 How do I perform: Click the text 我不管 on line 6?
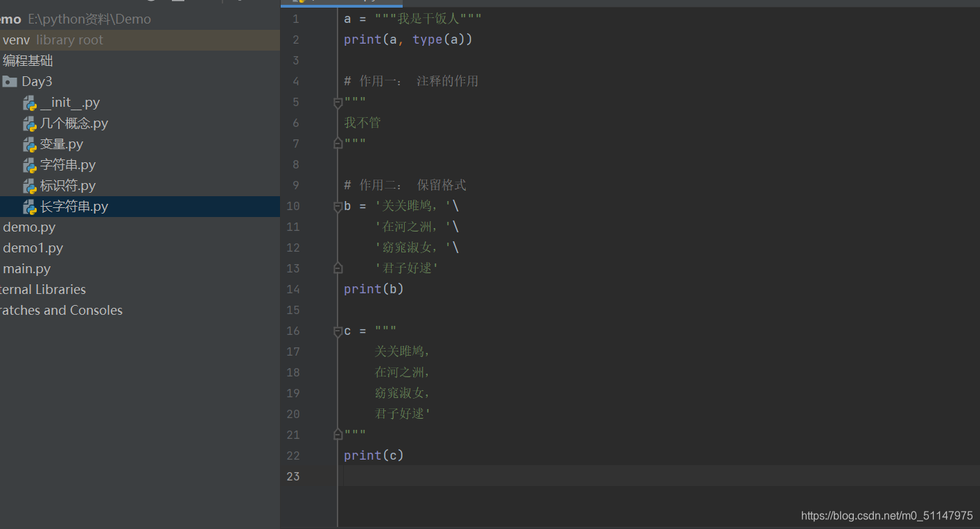[362, 123]
